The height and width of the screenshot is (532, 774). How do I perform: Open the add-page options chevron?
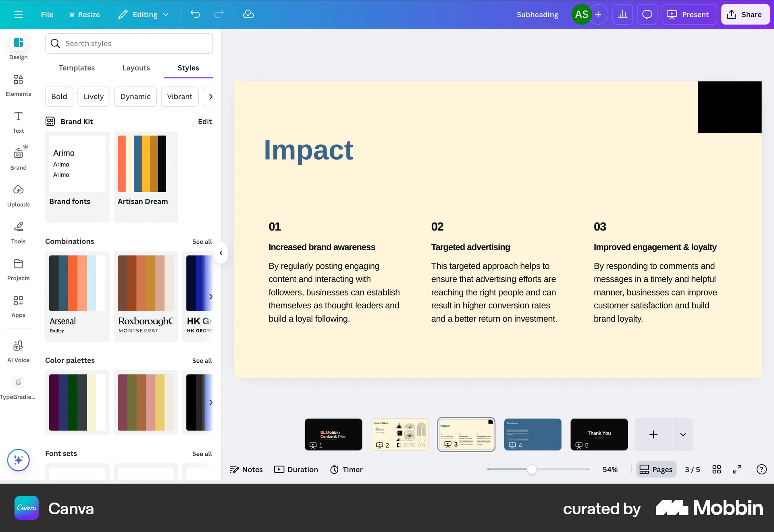683,434
